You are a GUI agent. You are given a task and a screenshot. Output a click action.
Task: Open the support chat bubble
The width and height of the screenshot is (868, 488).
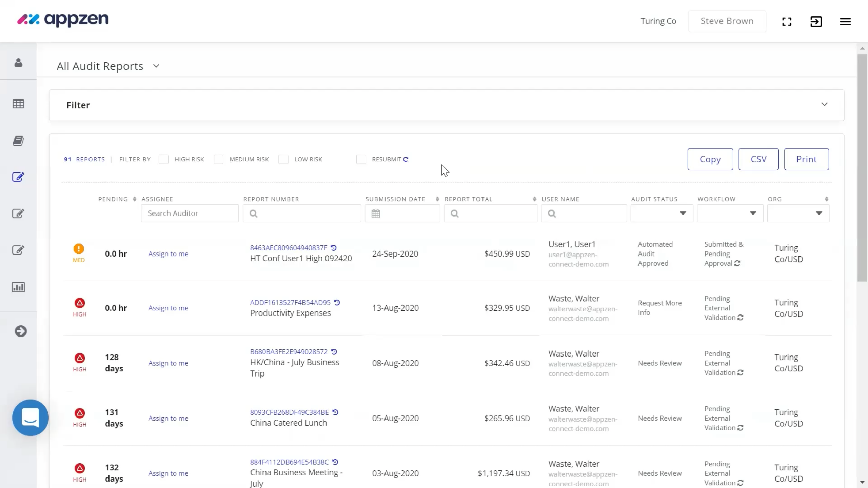click(x=30, y=418)
